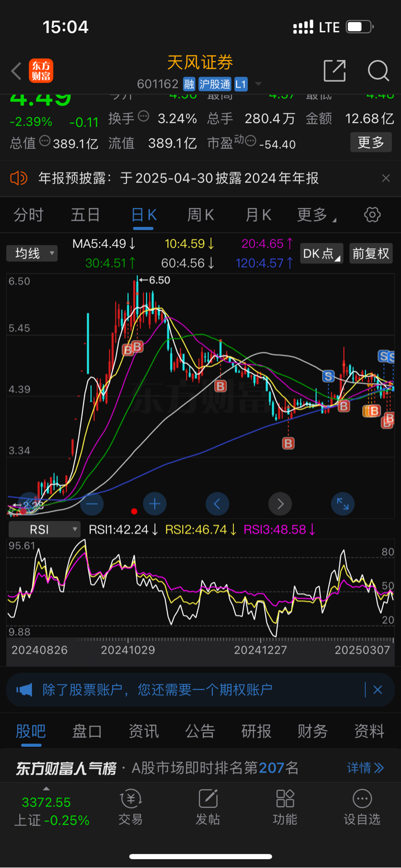Tap the 120:4.57 moving average value

264,263
